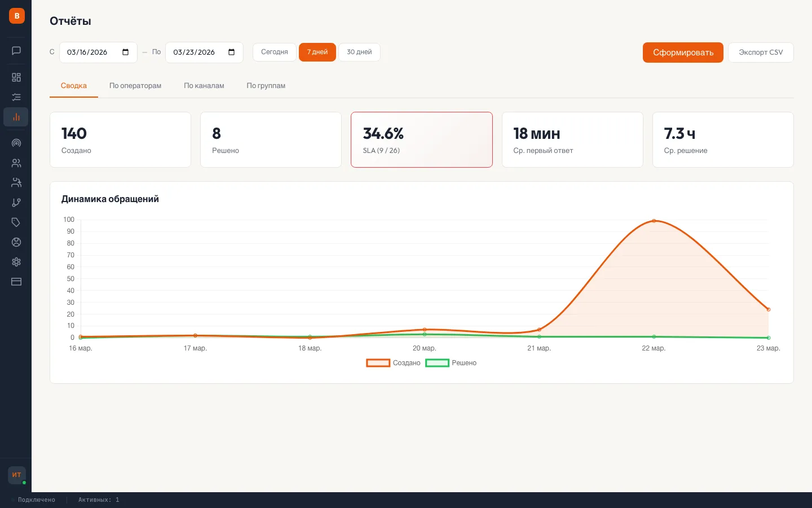The height and width of the screenshot is (508, 812).
Task: Switch to the По каналам tab
Action: (x=204, y=86)
